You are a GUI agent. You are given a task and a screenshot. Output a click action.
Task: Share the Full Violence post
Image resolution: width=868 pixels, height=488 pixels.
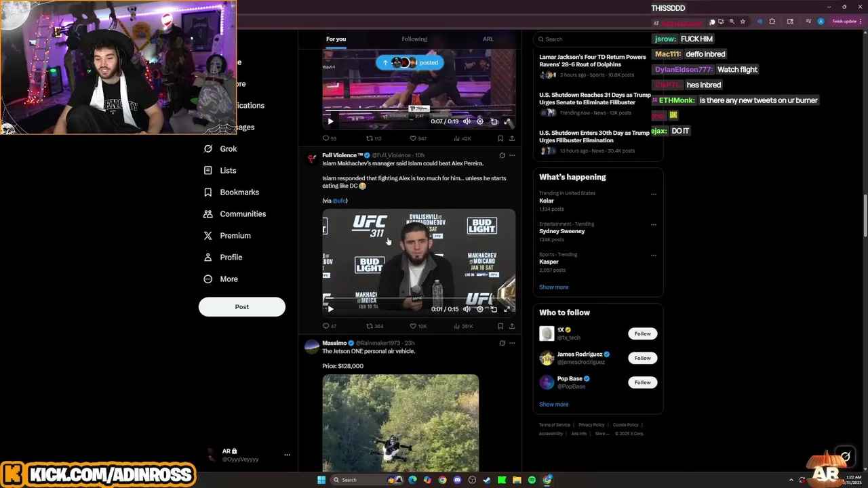click(x=512, y=326)
